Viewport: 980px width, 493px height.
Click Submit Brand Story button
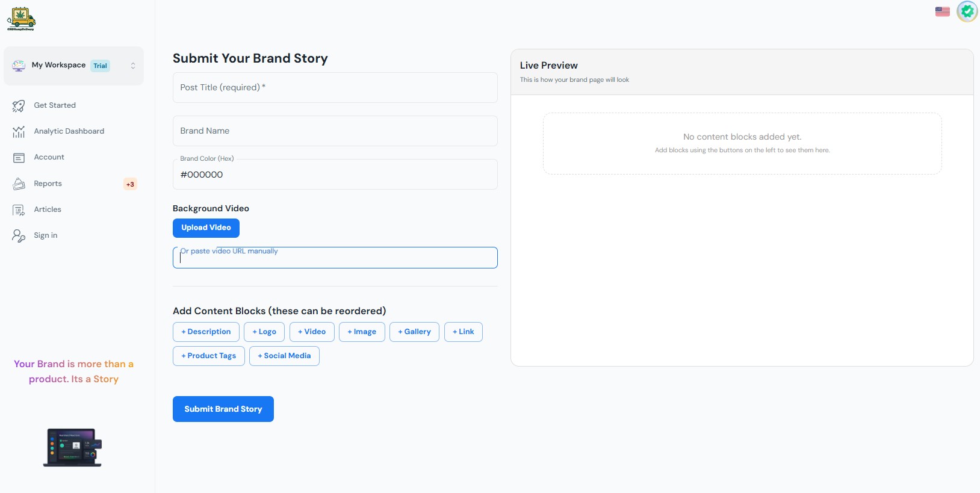223,409
